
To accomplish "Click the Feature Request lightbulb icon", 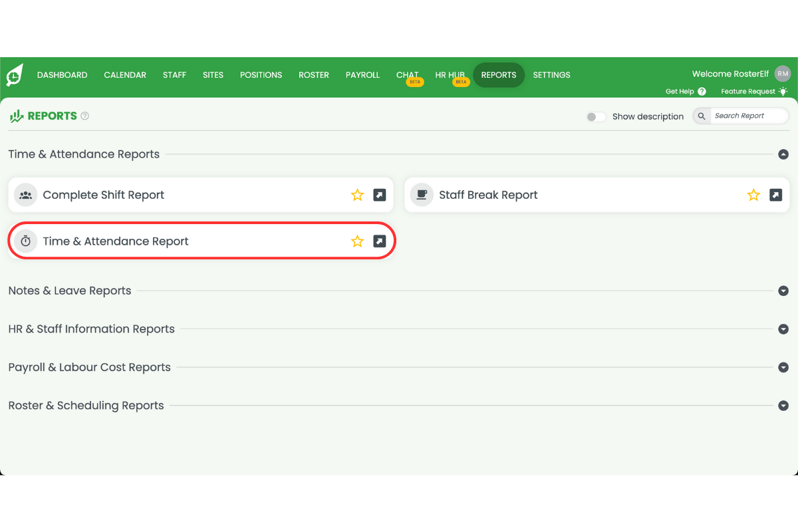I will tap(783, 91).
